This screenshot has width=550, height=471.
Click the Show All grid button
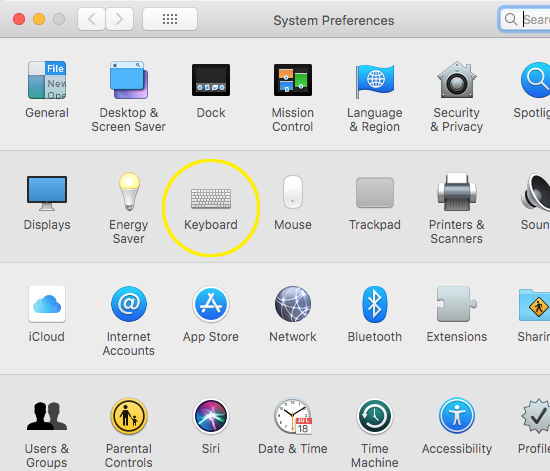170,19
